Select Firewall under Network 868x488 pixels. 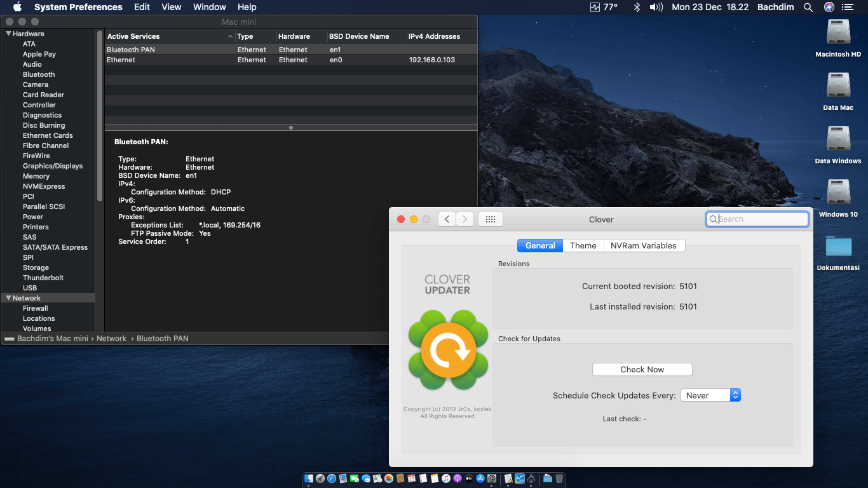point(36,308)
